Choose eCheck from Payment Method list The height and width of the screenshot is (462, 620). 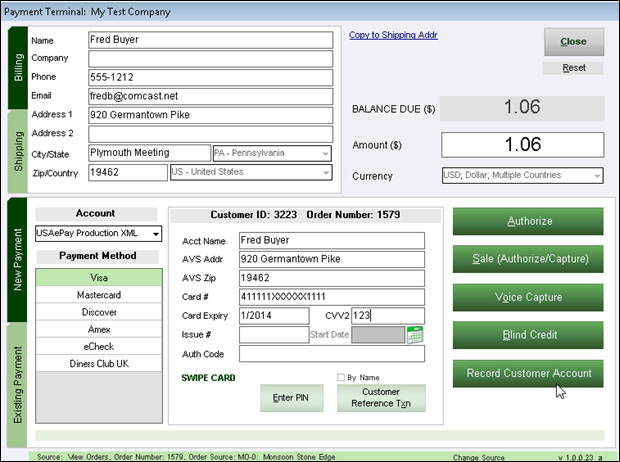coord(98,346)
